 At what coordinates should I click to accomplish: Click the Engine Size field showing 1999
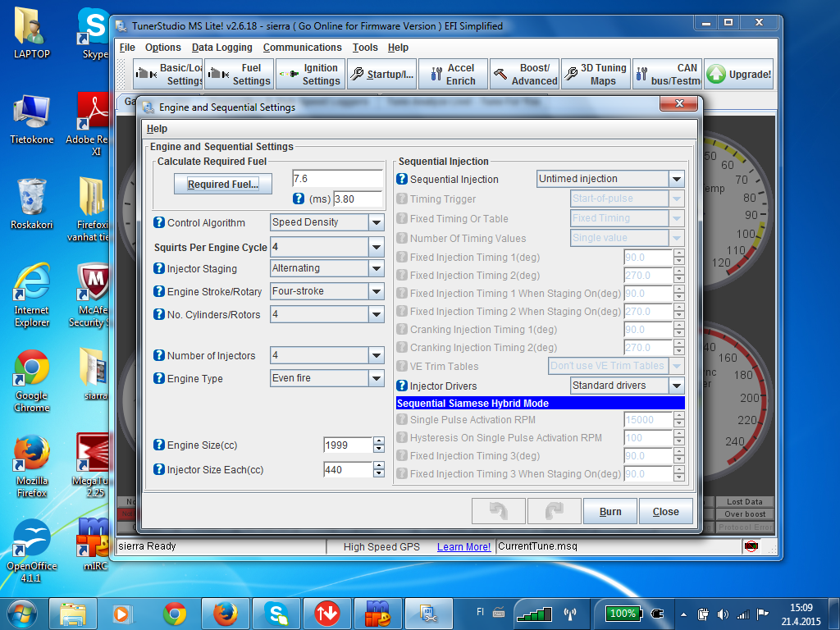click(348, 445)
